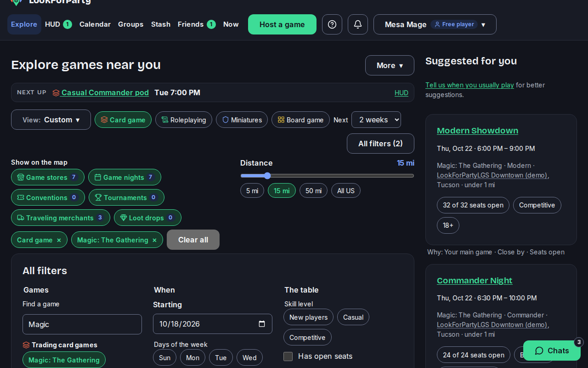Open the Stash tab

coord(161,24)
